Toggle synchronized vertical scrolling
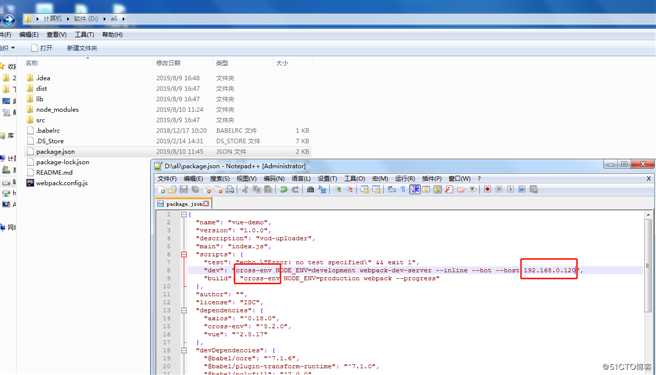The image size is (656, 375). 364,190
